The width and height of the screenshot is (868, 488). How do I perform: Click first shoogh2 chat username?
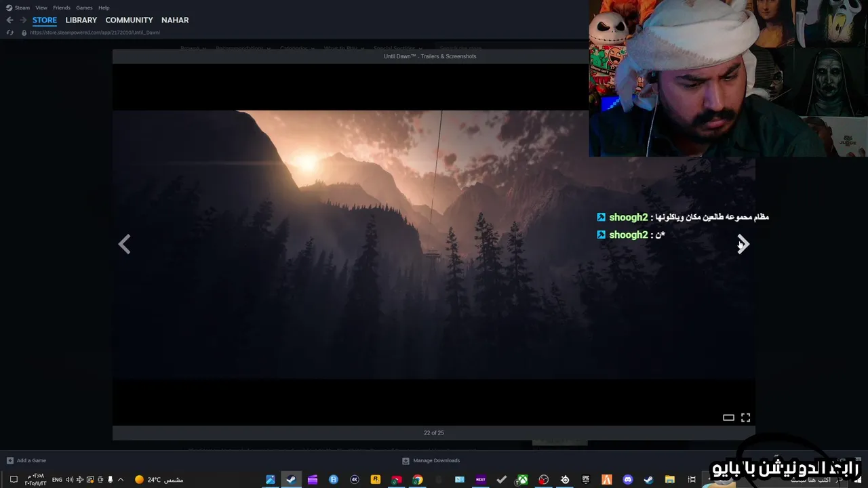coord(629,217)
